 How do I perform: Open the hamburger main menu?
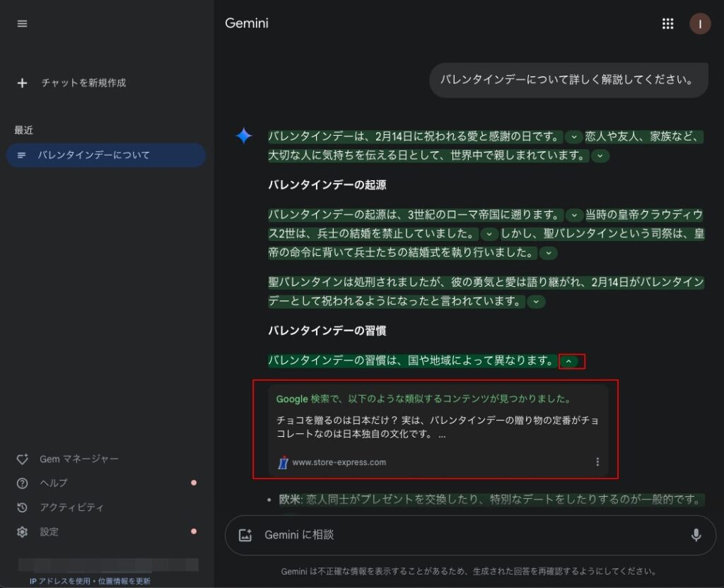pos(22,23)
